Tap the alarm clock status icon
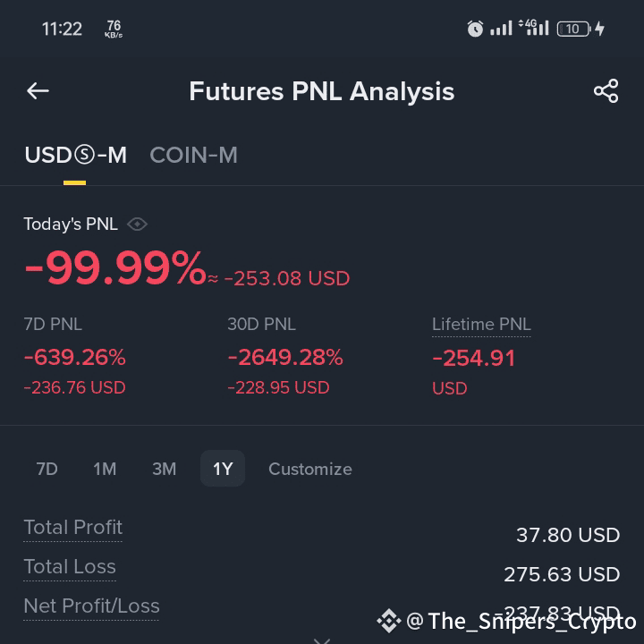The height and width of the screenshot is (644, 644). 475,29
